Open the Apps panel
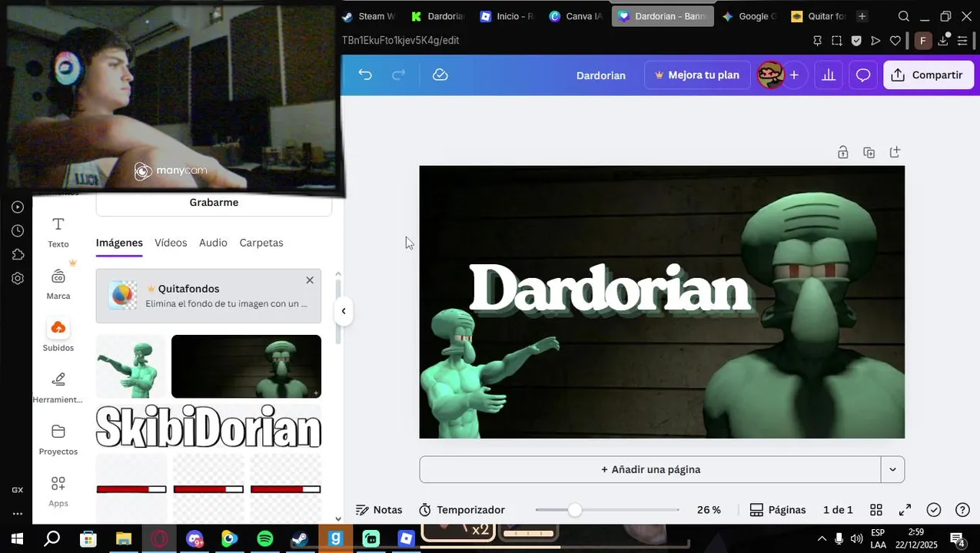The width and height of the screenshot is (980, 553). (58, 492)
